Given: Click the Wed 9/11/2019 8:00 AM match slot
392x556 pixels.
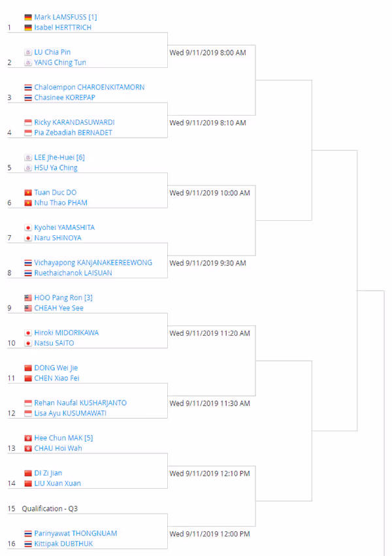Looking at the screenshot, I should click(208, 53).
